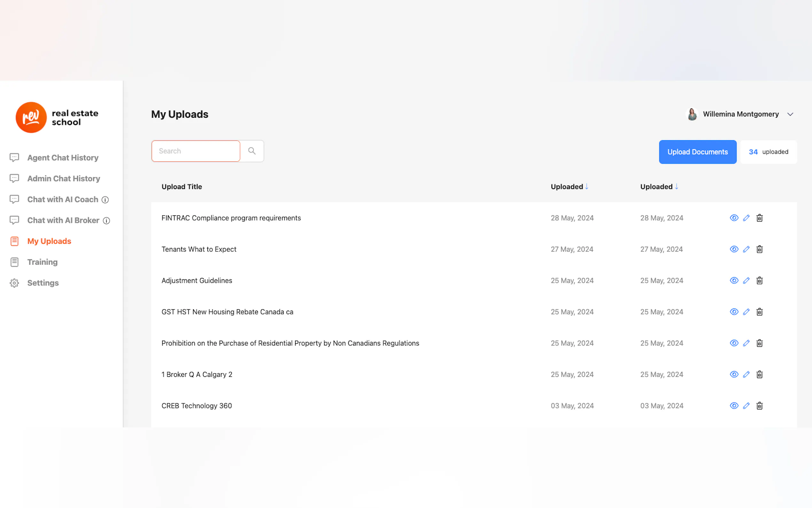This screenshot has width=812, height=508.
Task: Show the CREB Technology 360 document preview
Action: (x=734, y=406)
